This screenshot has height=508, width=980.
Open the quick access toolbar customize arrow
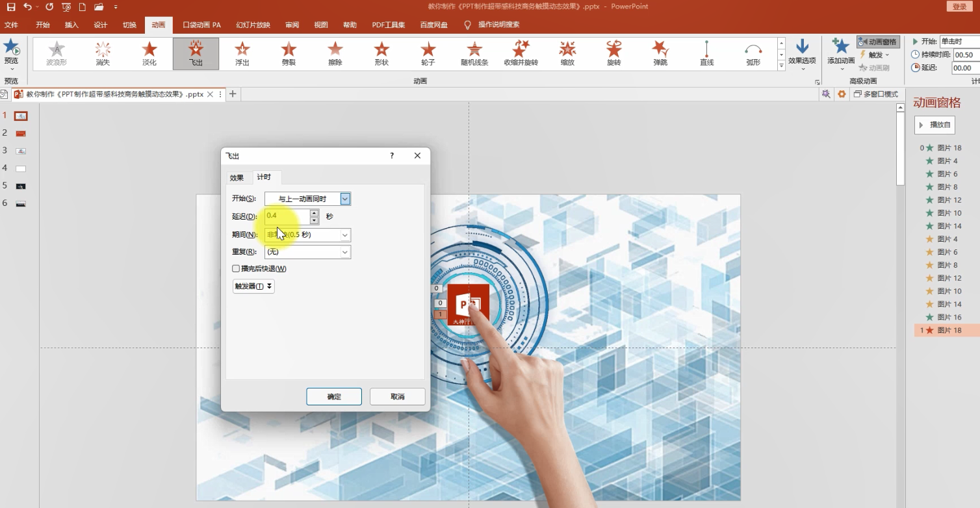pos(116,6)
